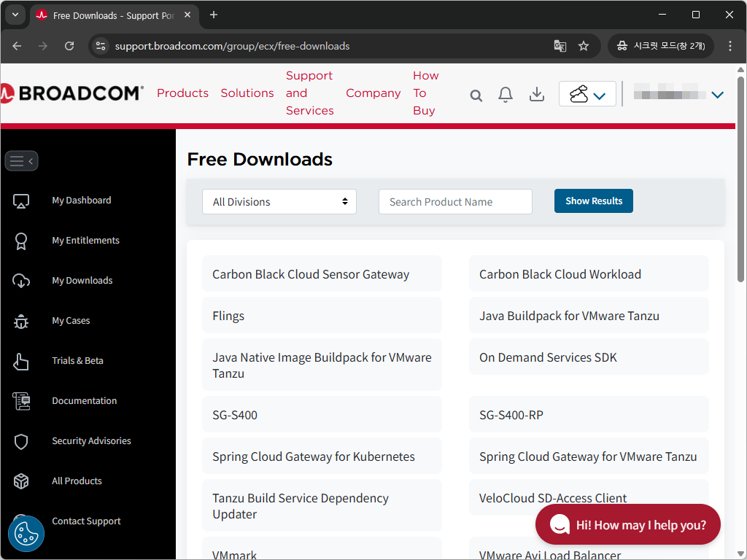
Task: Open cookie preferences icon
Action: tap(26, 533)
